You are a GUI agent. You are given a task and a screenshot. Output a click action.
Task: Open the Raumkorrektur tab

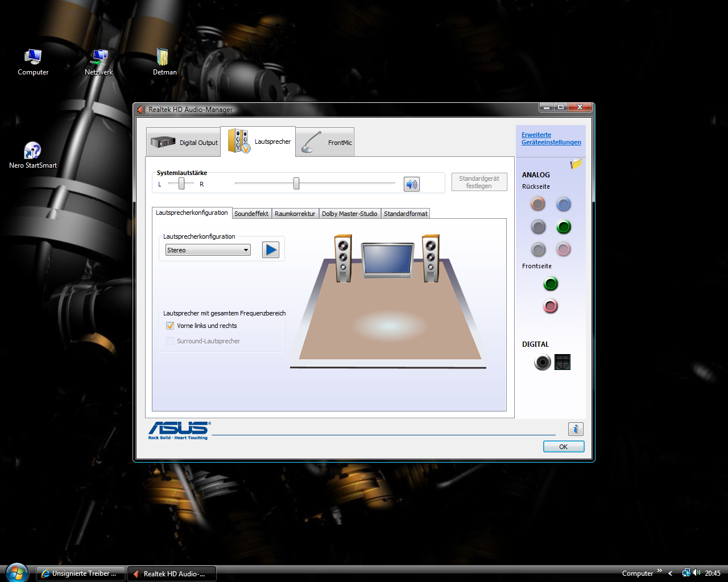point(295,214)
